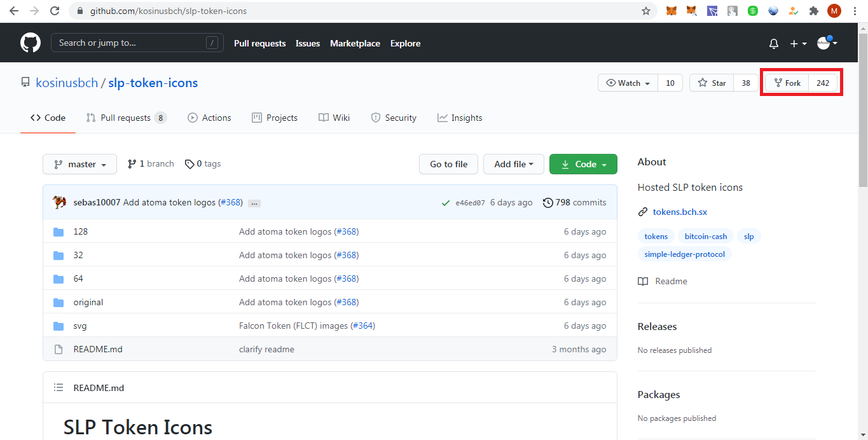This screenshot has height=440, width=868.
Task: Open pull request #364 link
Action: (362, 326)
